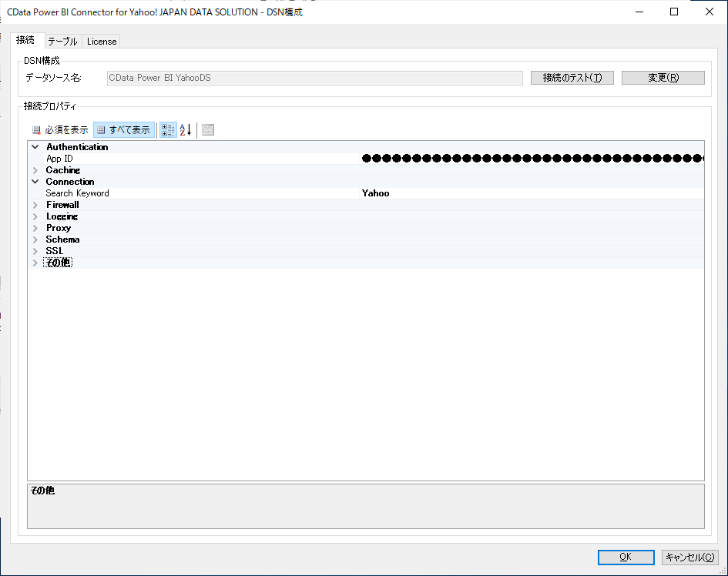The height and width of the screenshot is (576, 728).
Task: Open the テーブル tab
Action: tap(62, 42)
